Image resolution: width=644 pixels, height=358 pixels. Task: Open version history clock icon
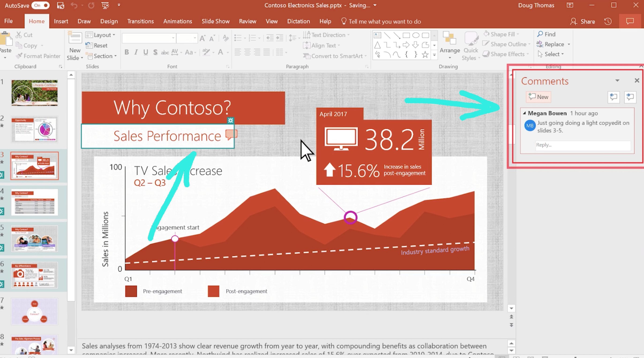click(608, 22)
